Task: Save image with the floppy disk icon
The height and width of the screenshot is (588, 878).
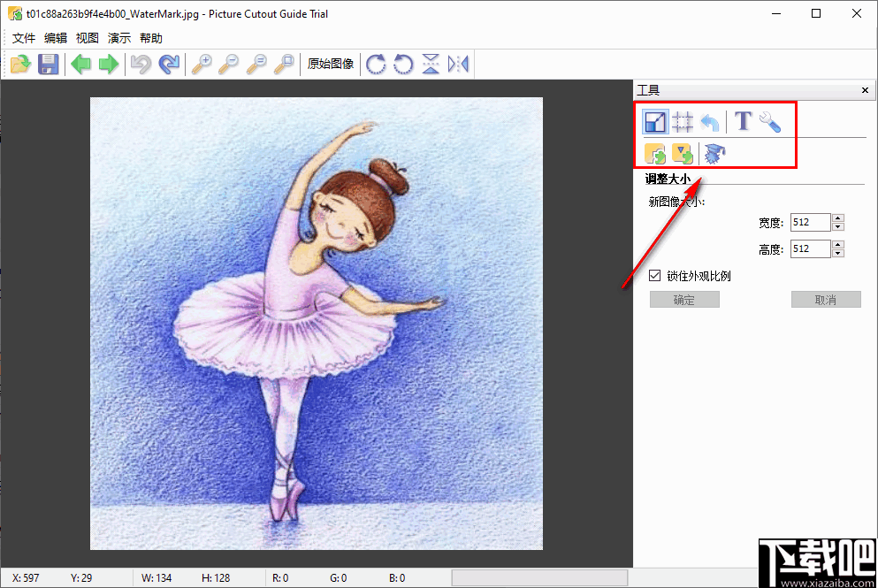Action: pyautogui.click(x=48, y=64)
